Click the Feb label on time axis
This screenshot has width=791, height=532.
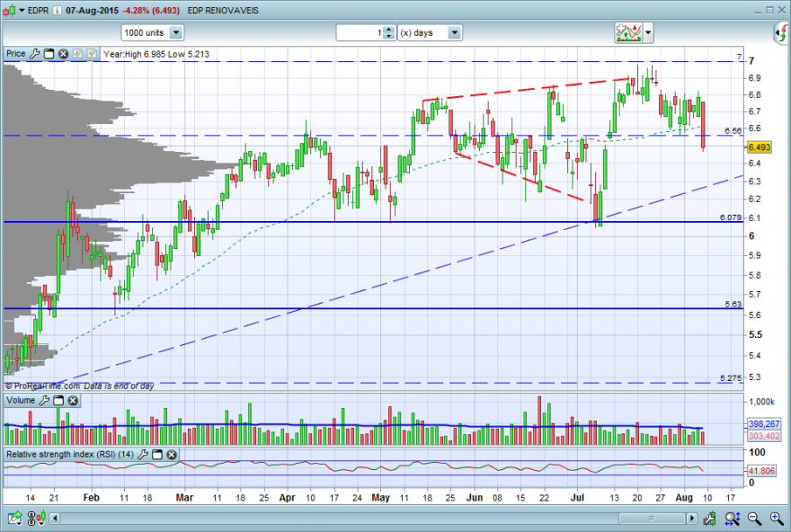[92, 498]
